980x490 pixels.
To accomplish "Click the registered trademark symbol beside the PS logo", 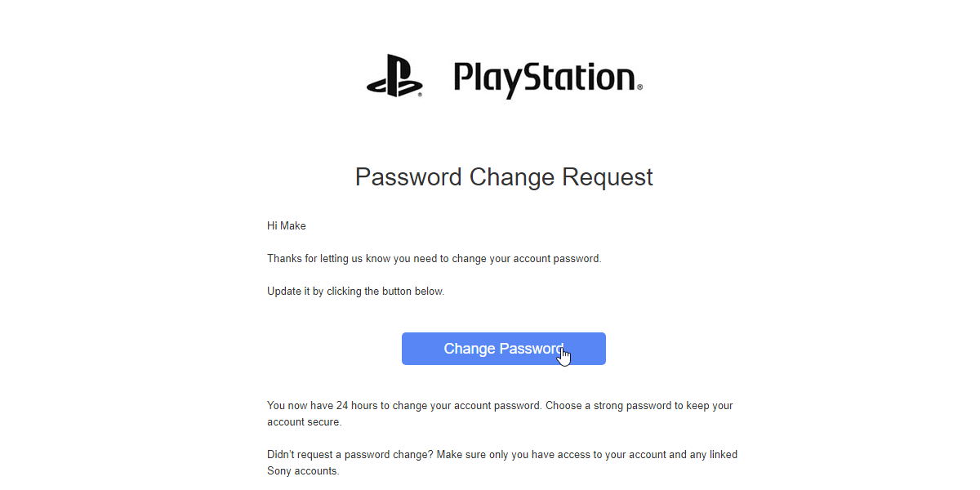I will 419,95.
